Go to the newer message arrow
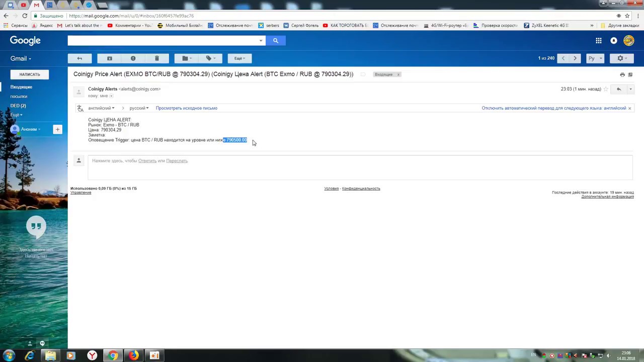 tap(563, 58)
